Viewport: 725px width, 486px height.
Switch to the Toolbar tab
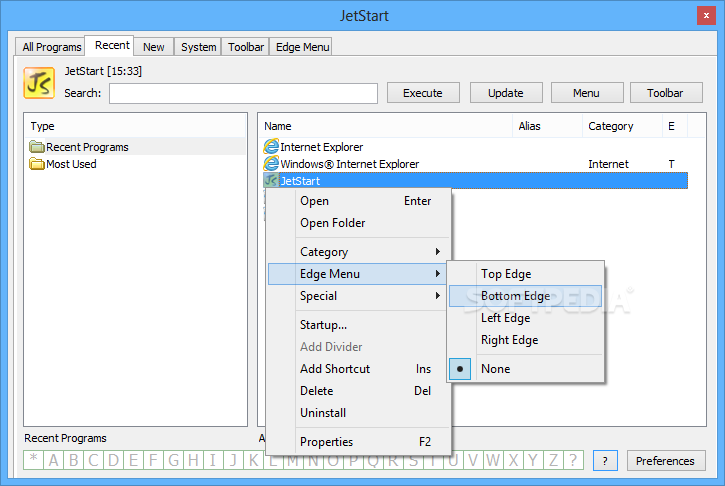point(246,47)
